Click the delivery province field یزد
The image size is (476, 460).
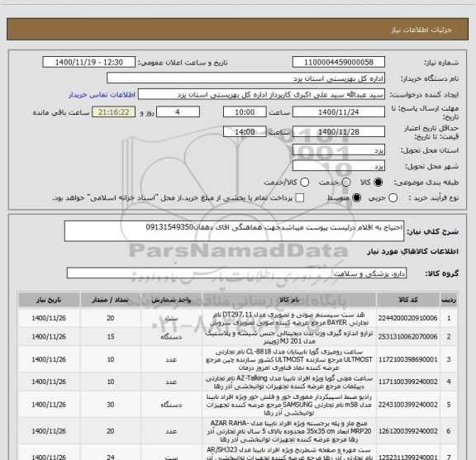click(339, 150)
